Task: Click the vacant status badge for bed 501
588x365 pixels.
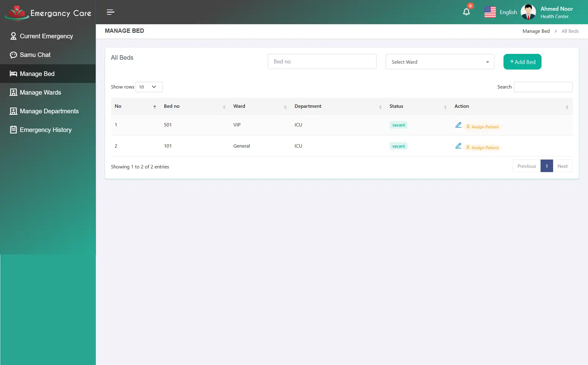Action: point(398,125)
